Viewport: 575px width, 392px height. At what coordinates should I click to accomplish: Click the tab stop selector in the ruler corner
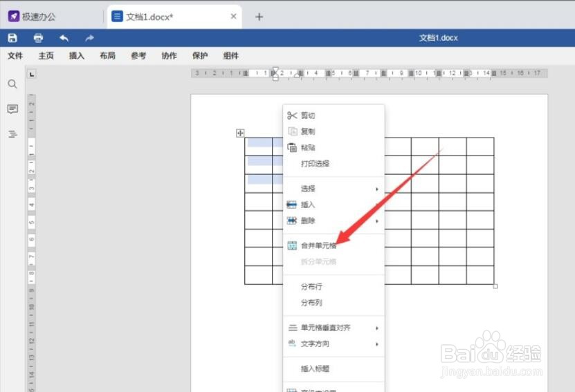(32, 75)
